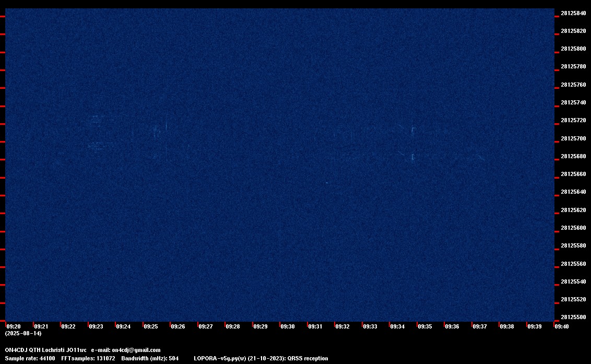Click the 28125800 frequency label
The height and width of the screenshot is (364, 591).
pos(573,49)
